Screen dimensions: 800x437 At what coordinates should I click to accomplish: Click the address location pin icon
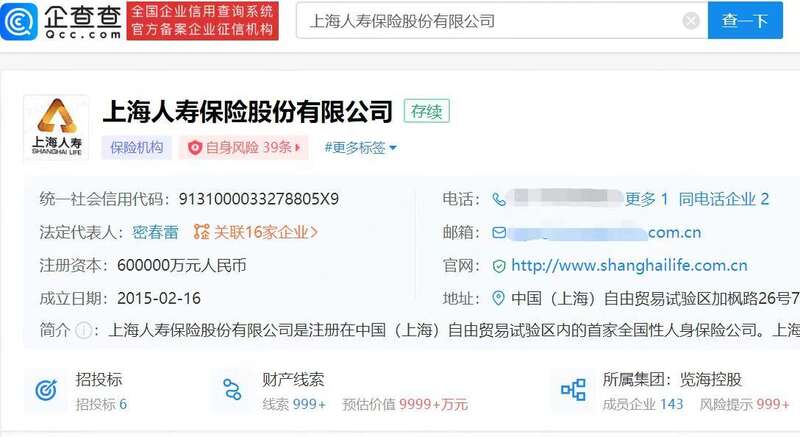[499, 298]
